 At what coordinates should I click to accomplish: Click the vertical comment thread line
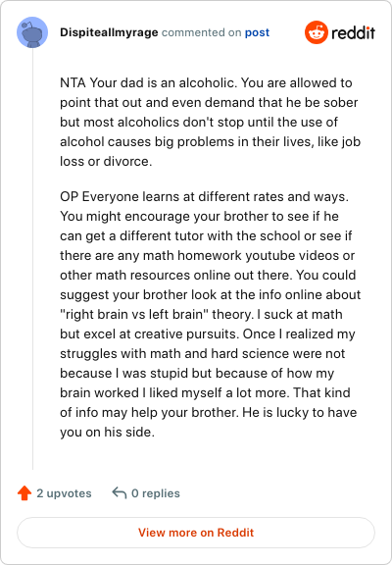point(32,259)
